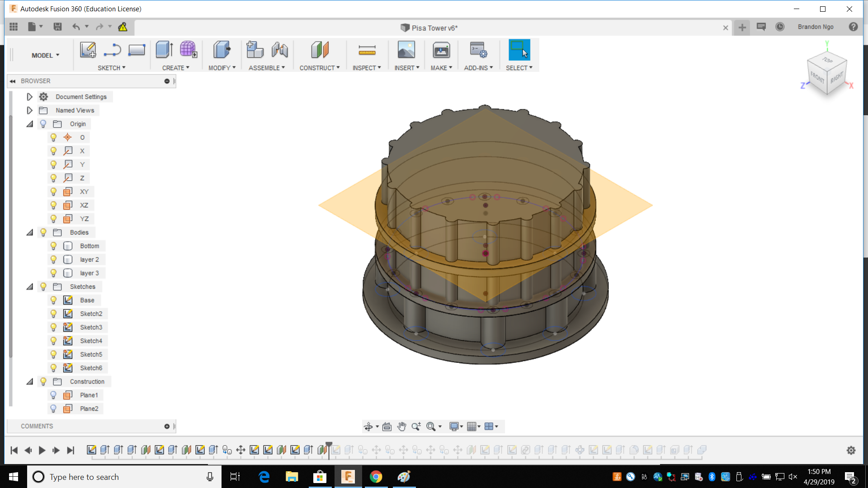Jump to the end of timeline
This screenshot has height=488, width=868.
coord(71,450)
